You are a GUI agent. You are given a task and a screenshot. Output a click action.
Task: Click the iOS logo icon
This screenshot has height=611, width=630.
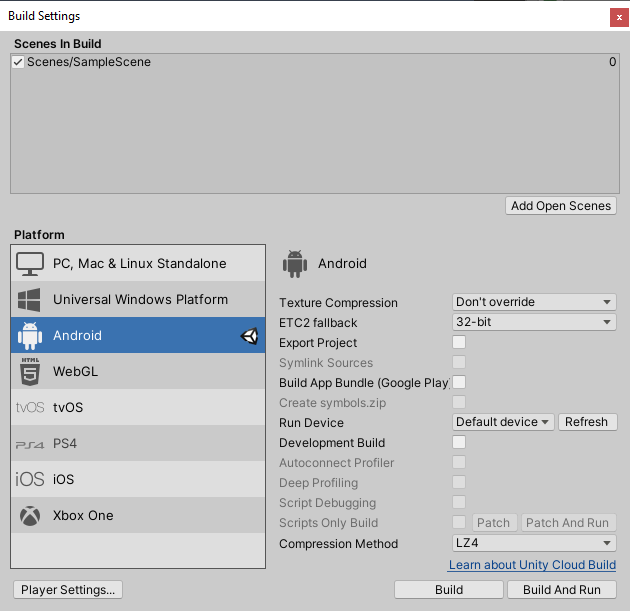[30, 479]
